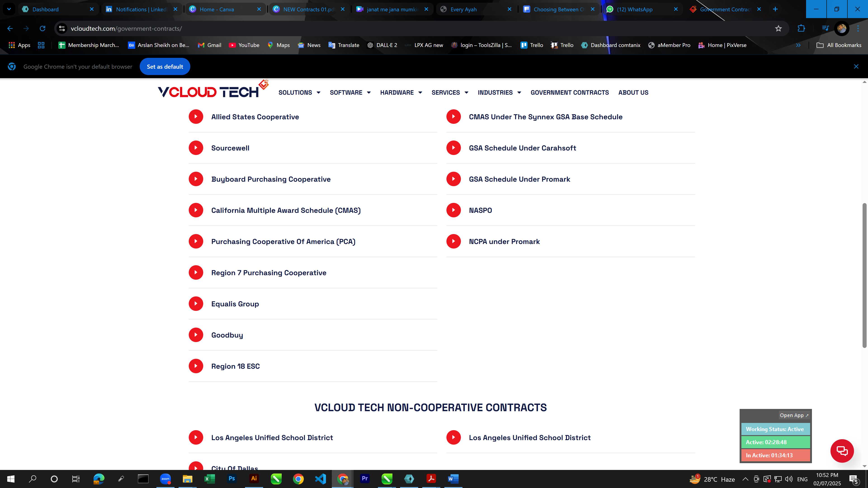
Task: Expand the SOLUTIONS dropdown menu
Action: point(299,92)
